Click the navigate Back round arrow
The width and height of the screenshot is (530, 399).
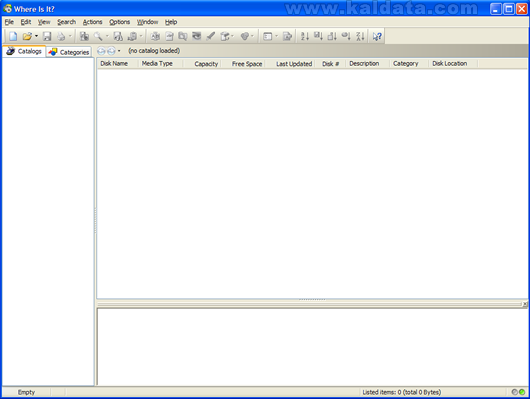click(101, 51)
